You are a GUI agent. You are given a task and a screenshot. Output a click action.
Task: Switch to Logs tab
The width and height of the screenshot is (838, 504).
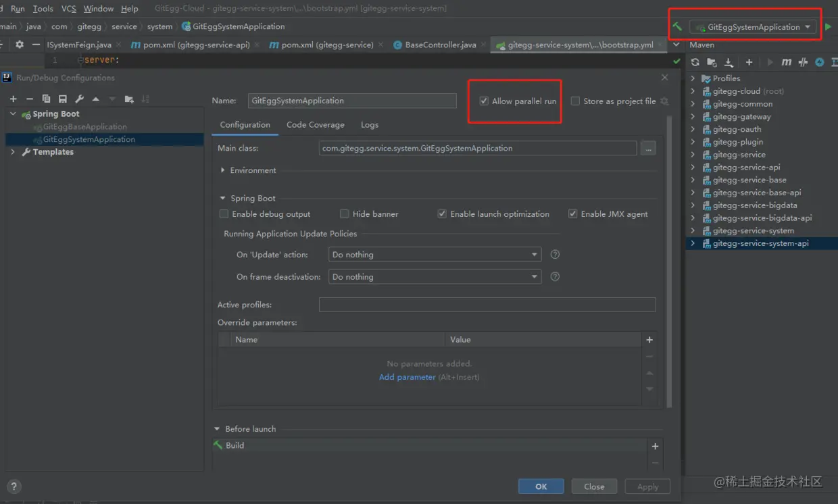click(370, 125)
